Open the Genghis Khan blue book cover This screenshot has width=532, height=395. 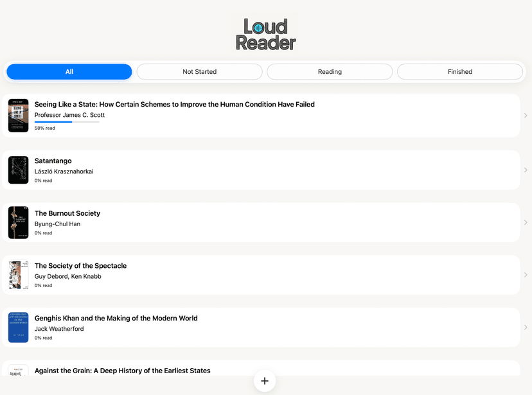tap(18, 328)
